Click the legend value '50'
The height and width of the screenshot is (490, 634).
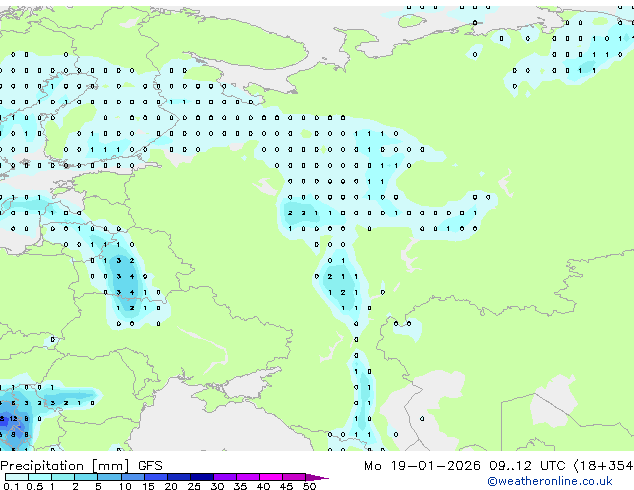310,486
